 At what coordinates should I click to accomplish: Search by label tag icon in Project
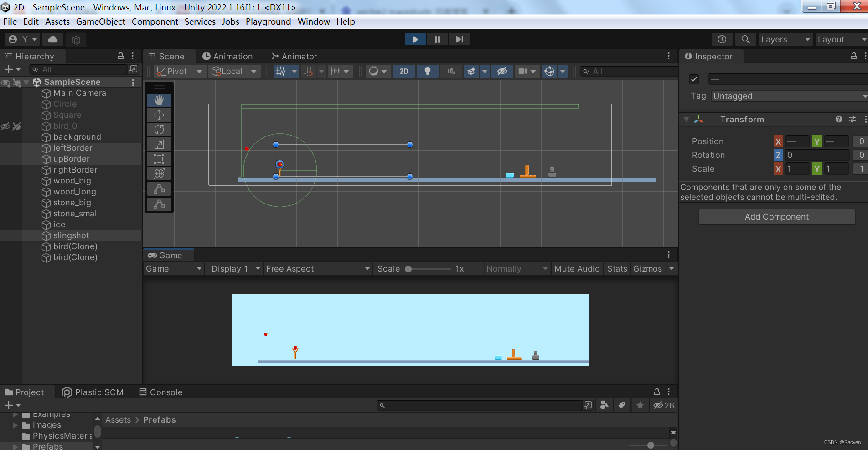(622, 405)
